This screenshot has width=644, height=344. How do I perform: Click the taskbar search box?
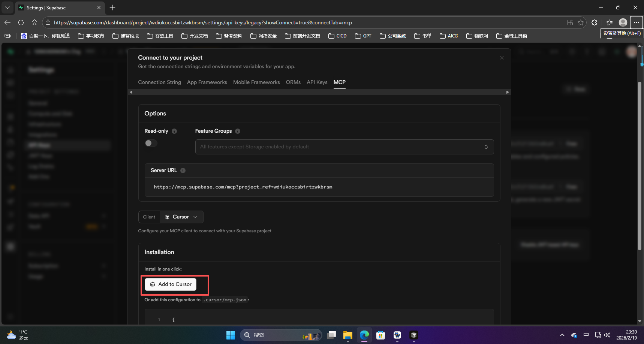coord(281,335)
